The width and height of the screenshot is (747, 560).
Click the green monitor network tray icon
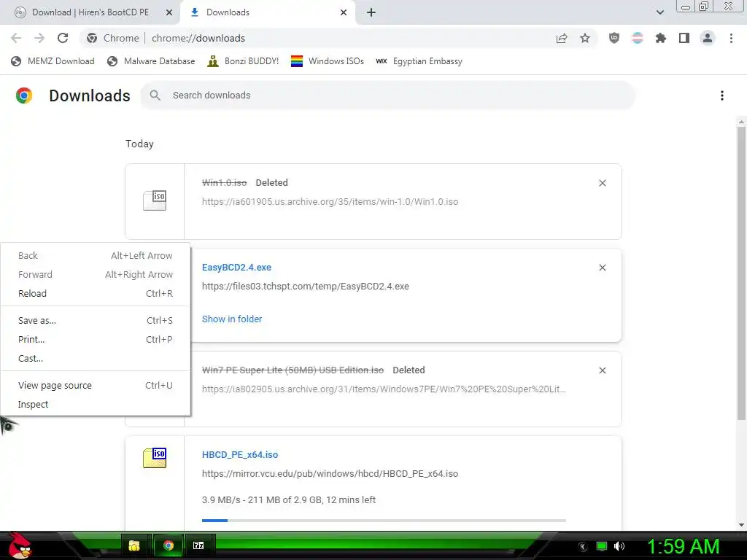(x=602, y=546)
